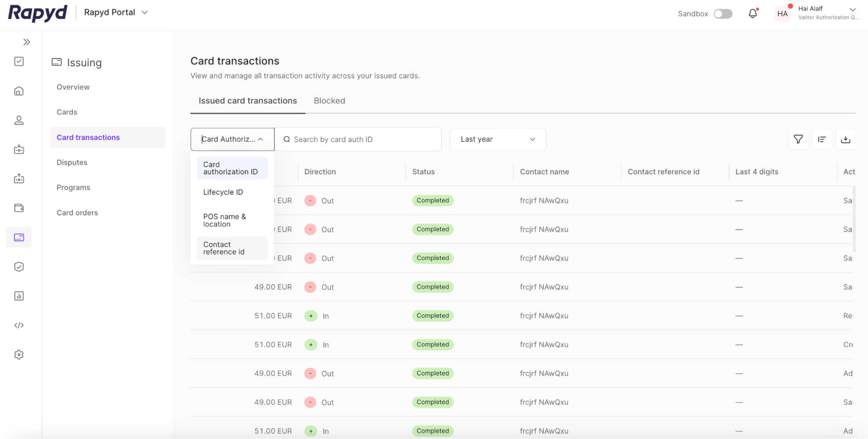Open the sort options icon

(822, 139)
